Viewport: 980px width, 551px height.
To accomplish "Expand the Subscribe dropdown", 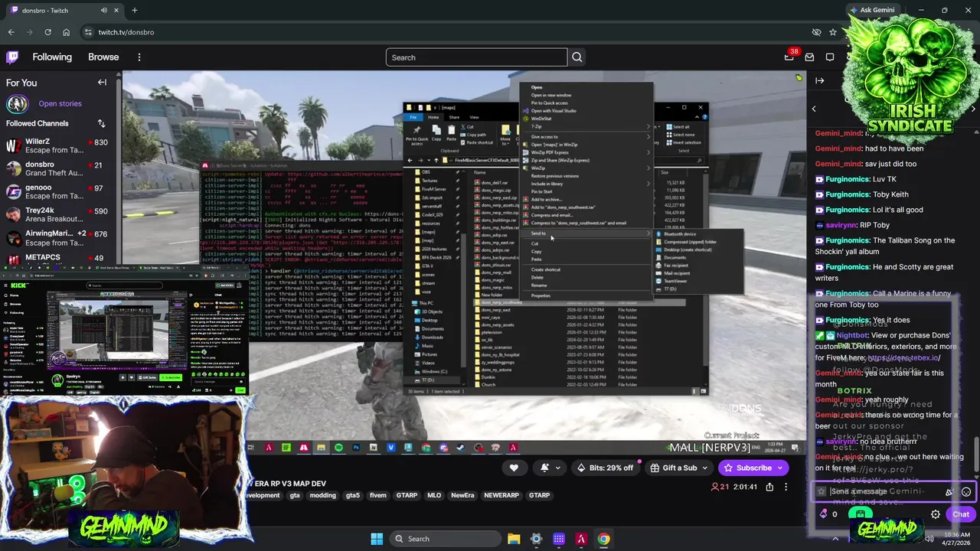I will pos(780,468).
